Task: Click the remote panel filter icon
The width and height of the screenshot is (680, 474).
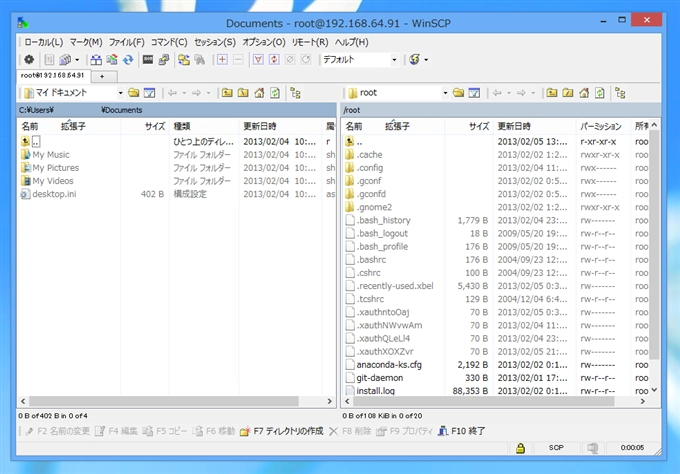Action: [x=474, y=92]
